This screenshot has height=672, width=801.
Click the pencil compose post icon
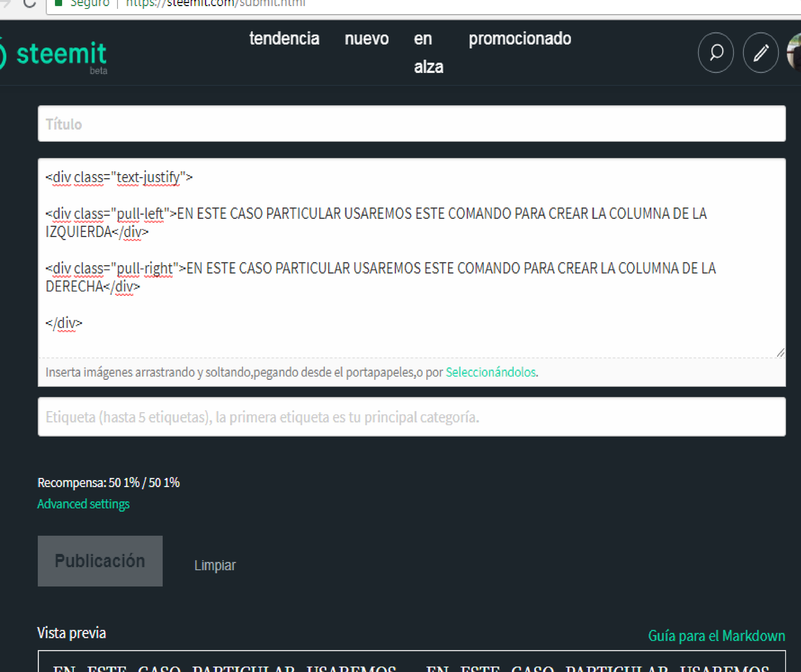coord(761,53)
